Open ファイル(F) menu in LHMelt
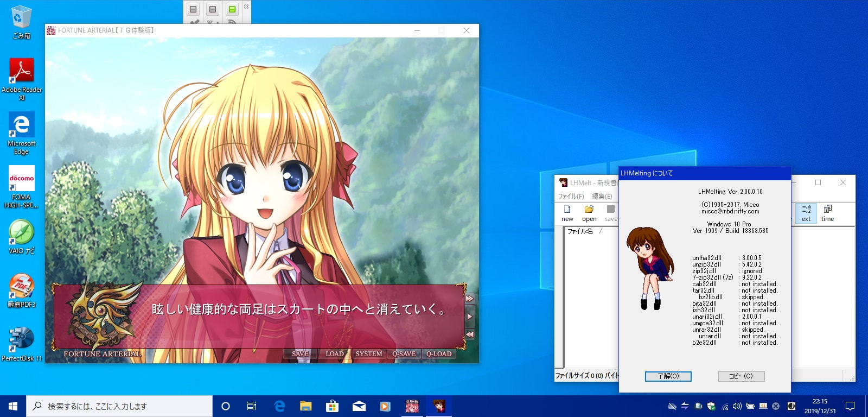The image size is (868, 417). click(571, 196)
